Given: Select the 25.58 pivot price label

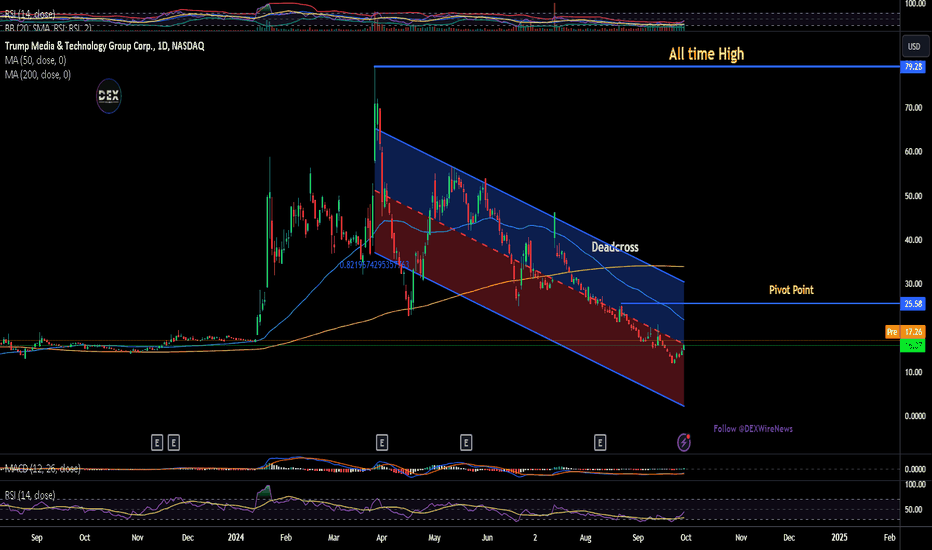Looking at the screenshot, I should click(913, 304).
